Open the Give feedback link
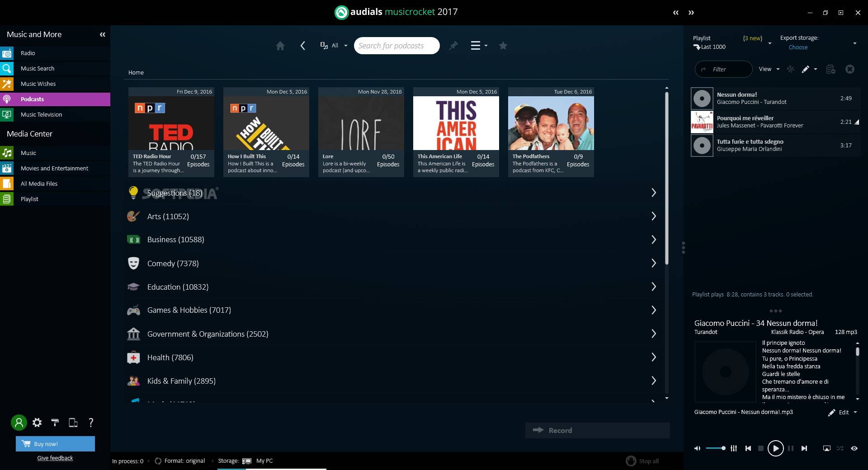Image resolution: width=868 pixels, height=470 pixels. pos(55,458)
